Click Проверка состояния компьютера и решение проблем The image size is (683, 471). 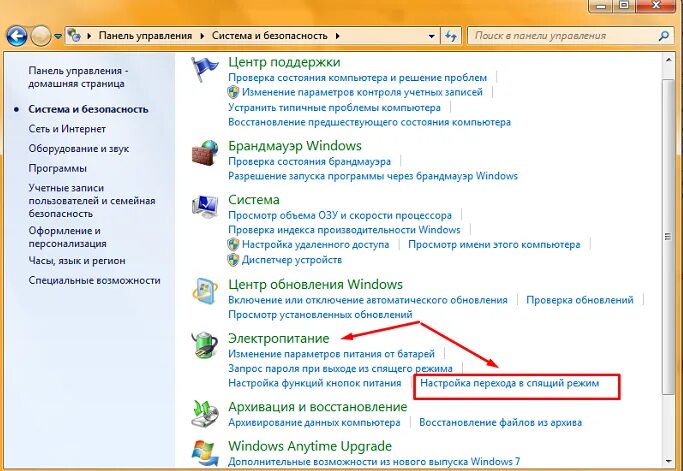tap(358, 78)
